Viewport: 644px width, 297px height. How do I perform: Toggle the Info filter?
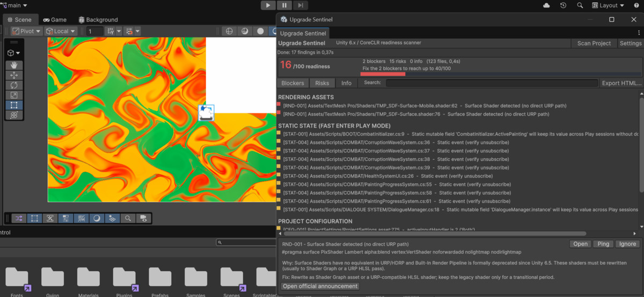(347, 83)
